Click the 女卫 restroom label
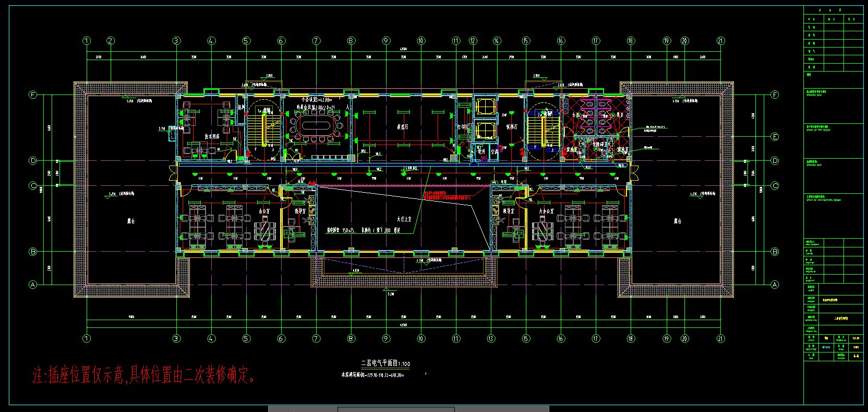 [x=576, y=115]
